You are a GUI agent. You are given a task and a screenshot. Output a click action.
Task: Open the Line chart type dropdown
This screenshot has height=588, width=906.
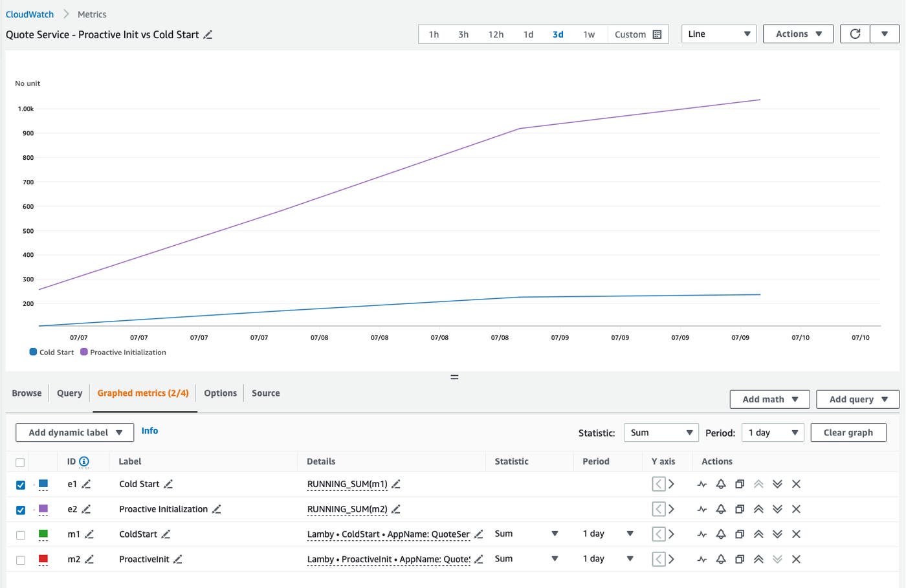click(718, 34)
